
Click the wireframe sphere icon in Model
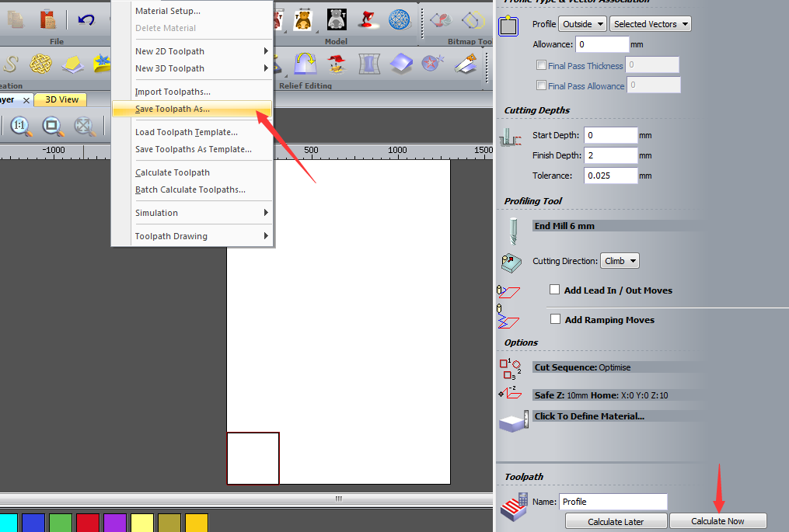pos(400,19)
